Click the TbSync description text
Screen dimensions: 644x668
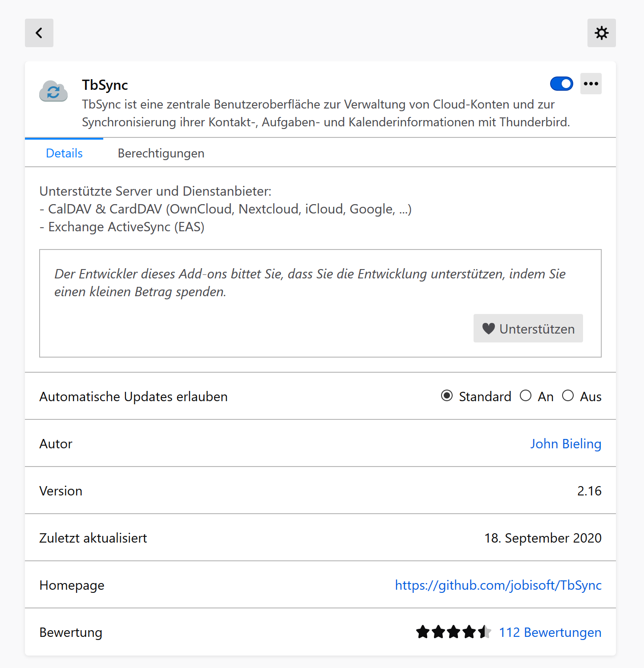click(x=326, y=113)
